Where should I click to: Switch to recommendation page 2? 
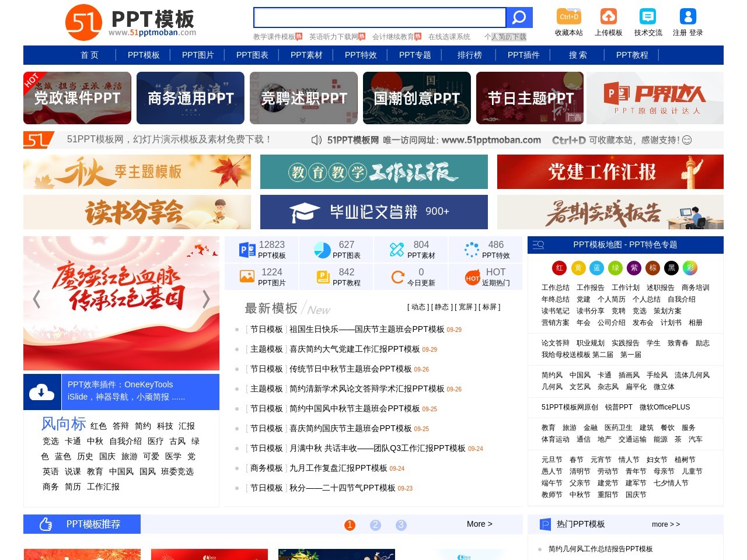(375, 525)
